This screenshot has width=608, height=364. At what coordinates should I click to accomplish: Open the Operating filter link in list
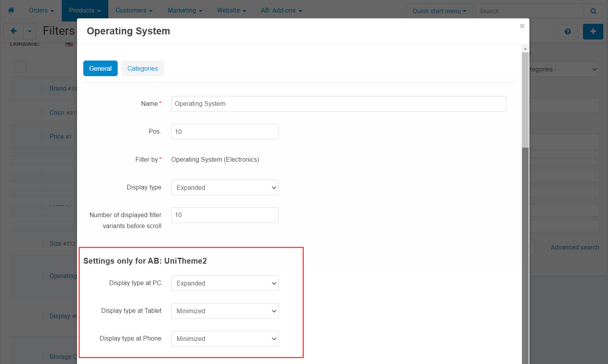point(63,276)
